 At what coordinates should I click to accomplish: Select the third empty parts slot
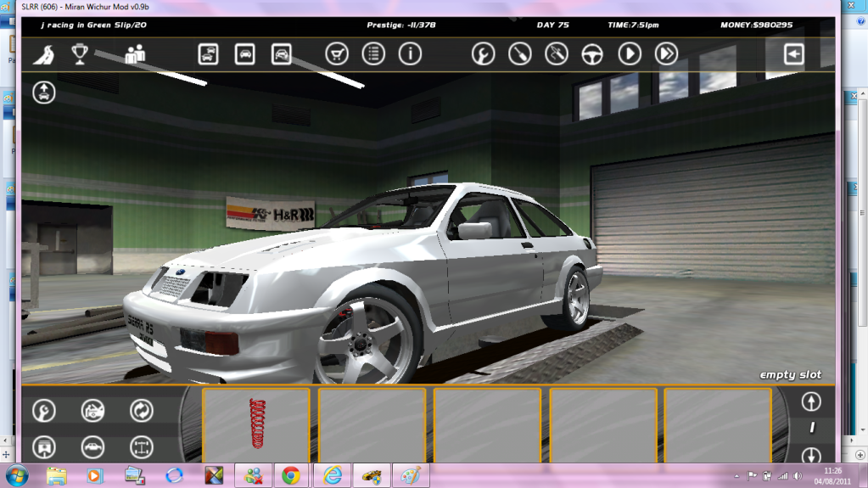coord(487,425)
